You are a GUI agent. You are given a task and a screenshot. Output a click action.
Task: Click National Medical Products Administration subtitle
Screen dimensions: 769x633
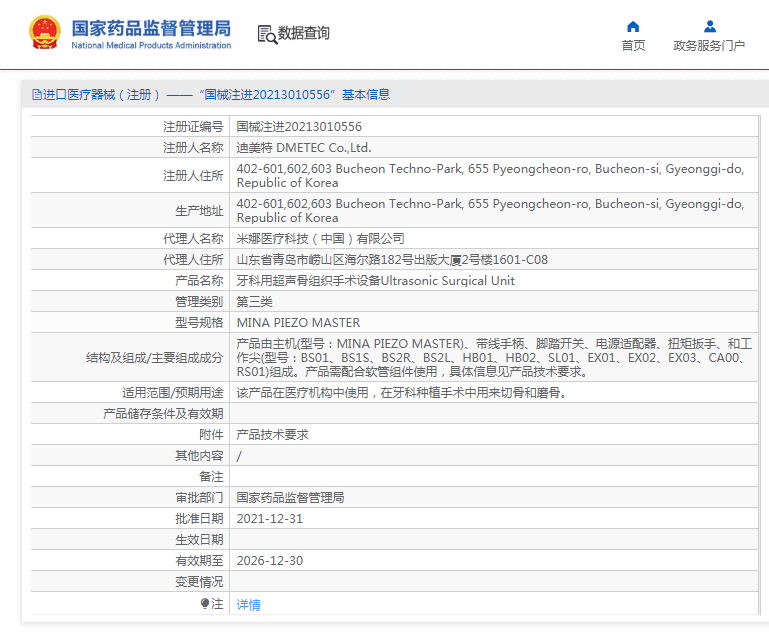(151, 46)
